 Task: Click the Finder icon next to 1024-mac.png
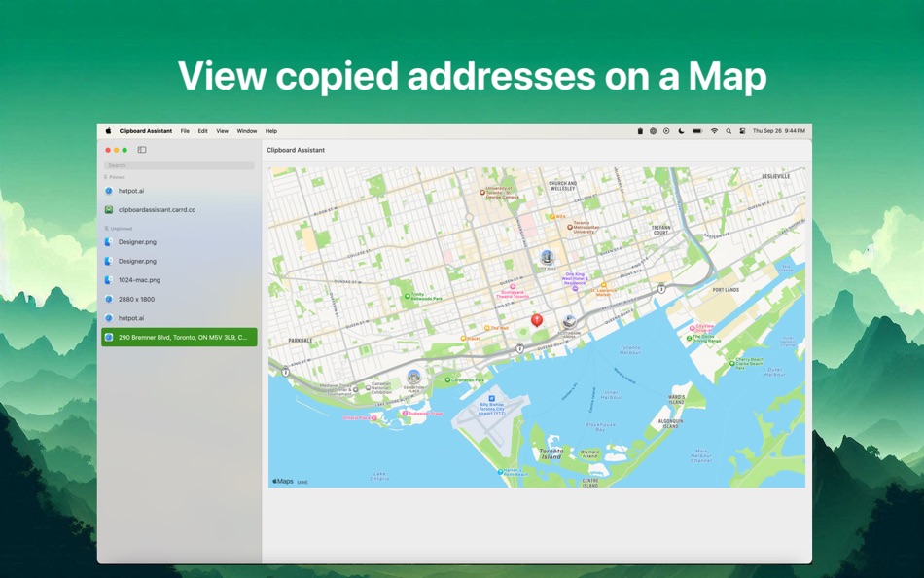(x=108, y=280)
